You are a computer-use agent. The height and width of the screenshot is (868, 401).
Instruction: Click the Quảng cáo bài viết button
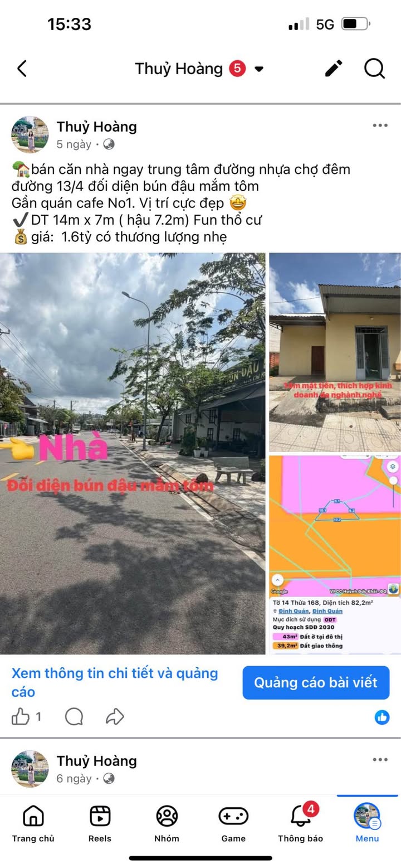pyautogui.click(x=316, y=682)
